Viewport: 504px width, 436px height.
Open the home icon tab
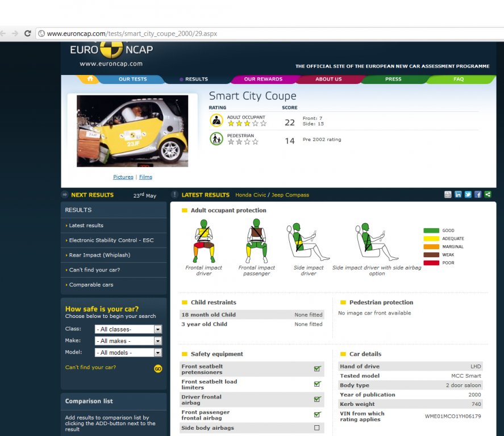(90, 79)
